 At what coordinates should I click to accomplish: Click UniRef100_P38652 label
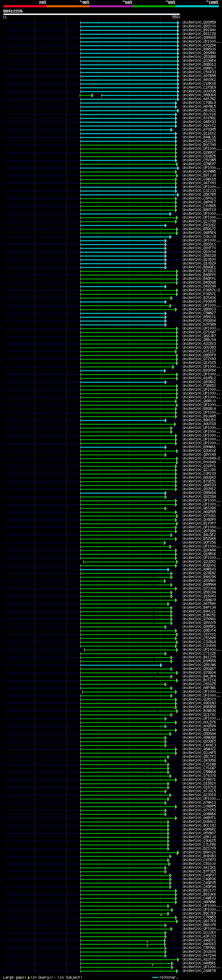199,386
